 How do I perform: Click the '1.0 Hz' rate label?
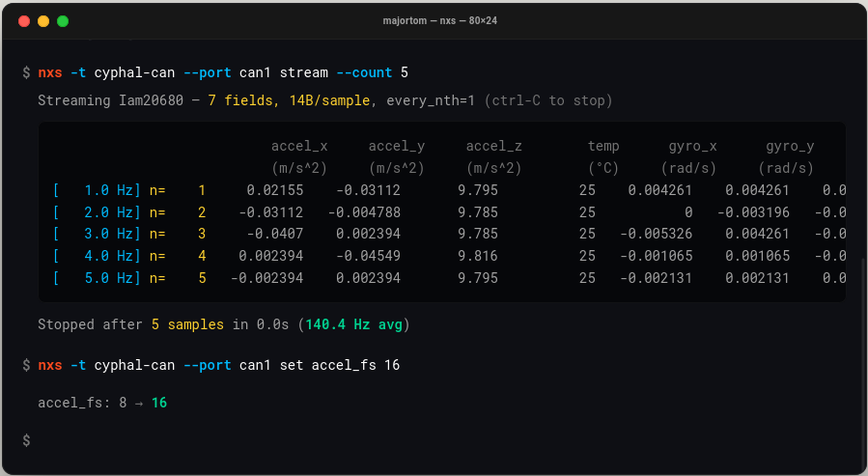[x=108, y=190]
